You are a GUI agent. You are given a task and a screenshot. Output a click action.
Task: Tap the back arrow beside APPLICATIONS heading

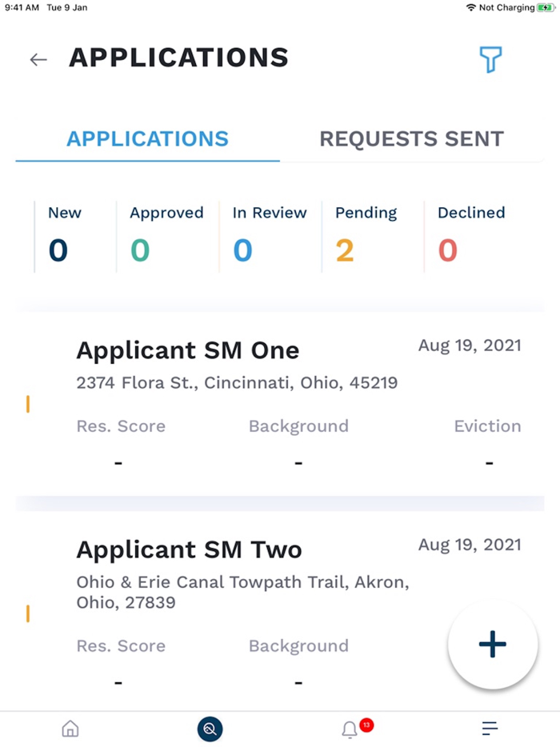[x=38, y=59]
